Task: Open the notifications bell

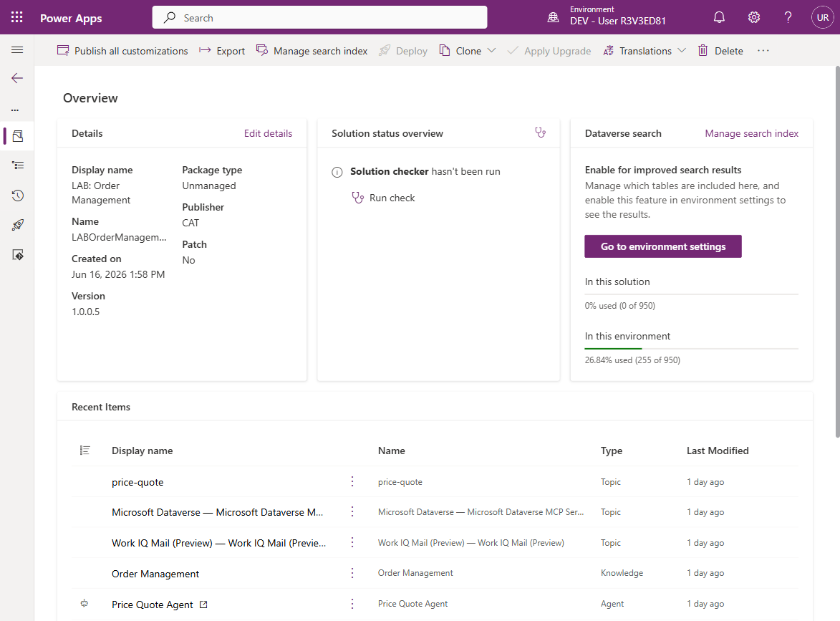Action: point(719,17)
